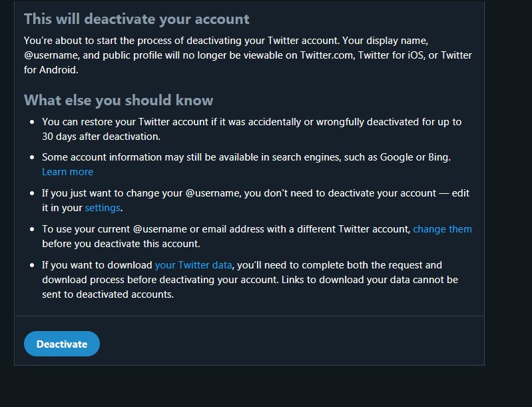This screenshot has height=407, width=532.
Task: Visit the your Twitter data link
Action: [x=193, y=265]
